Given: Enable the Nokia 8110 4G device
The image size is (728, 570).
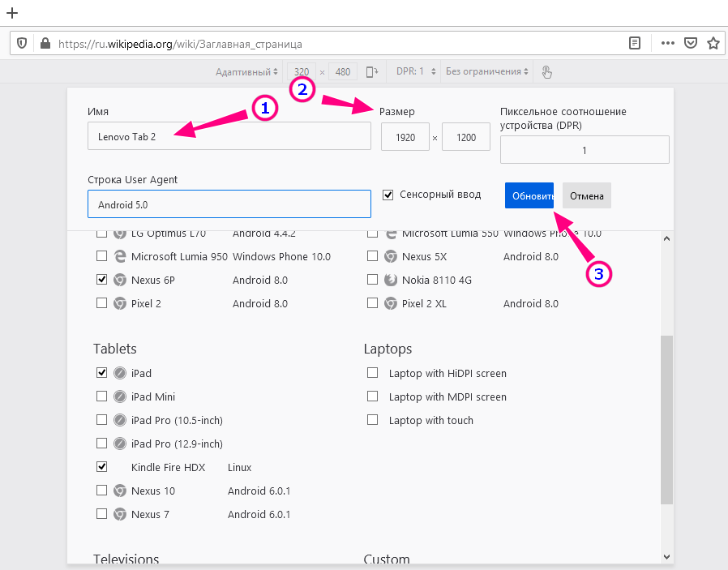Looking at the screenshot, I should coord(372,280).
